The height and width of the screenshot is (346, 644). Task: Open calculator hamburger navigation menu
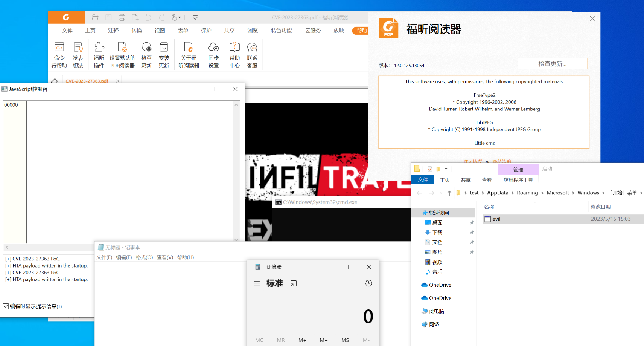tap(257, 283)
